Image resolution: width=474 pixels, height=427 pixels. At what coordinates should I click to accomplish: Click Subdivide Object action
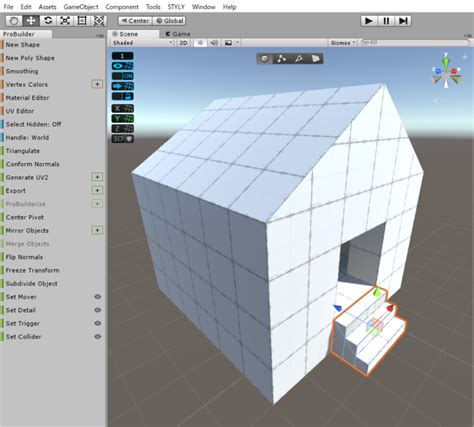32,284
